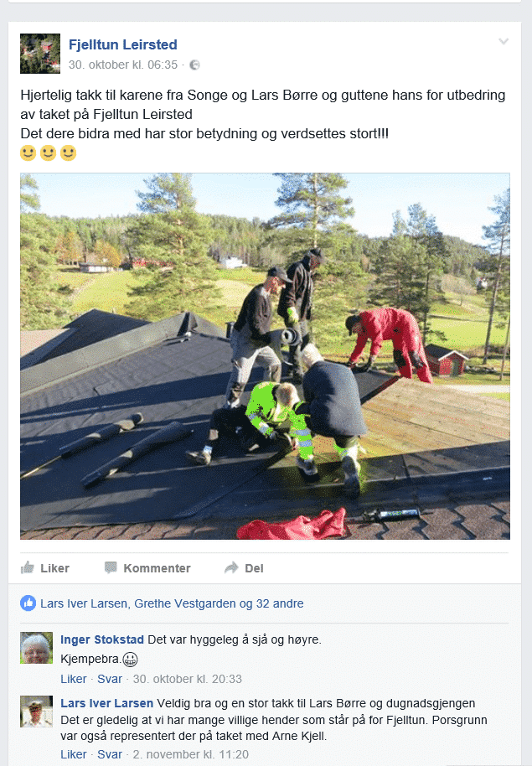The image size is (532, 766).
Task: Like Inger Stokstad's comment
Action: click(x=73, y=679)
